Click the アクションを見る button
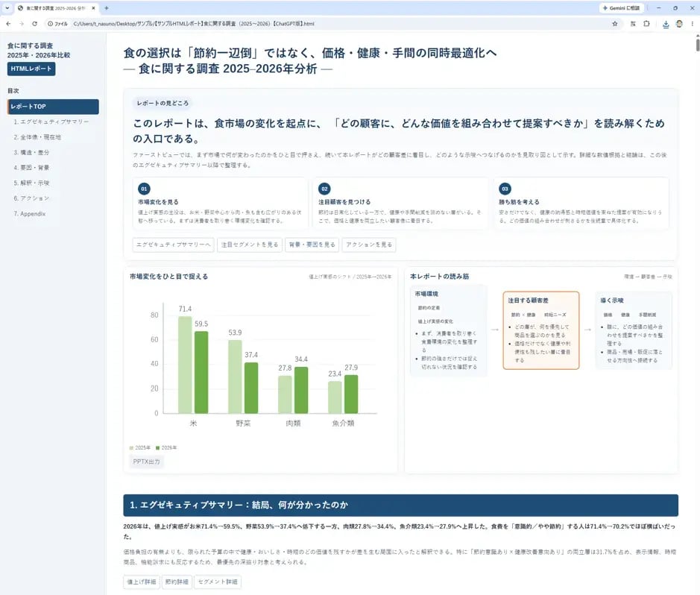 point(369,245)
